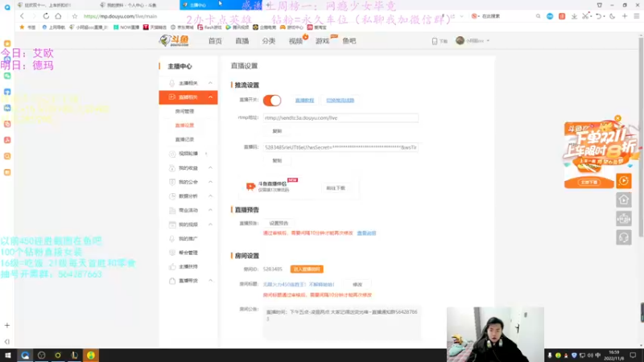The height and width of the screenshot is (362, 644).
Task: Close the promotional banner on the right
Action: click(617, 118)
